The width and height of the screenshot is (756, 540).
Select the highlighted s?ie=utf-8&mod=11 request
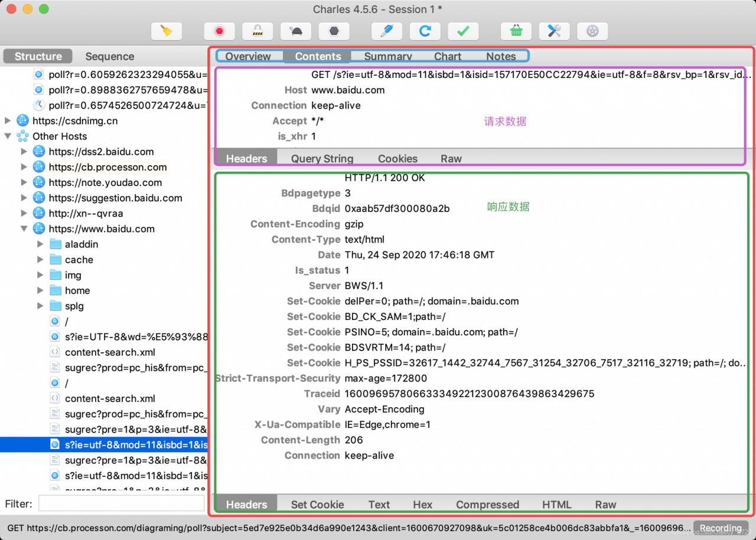coord(104,444)
